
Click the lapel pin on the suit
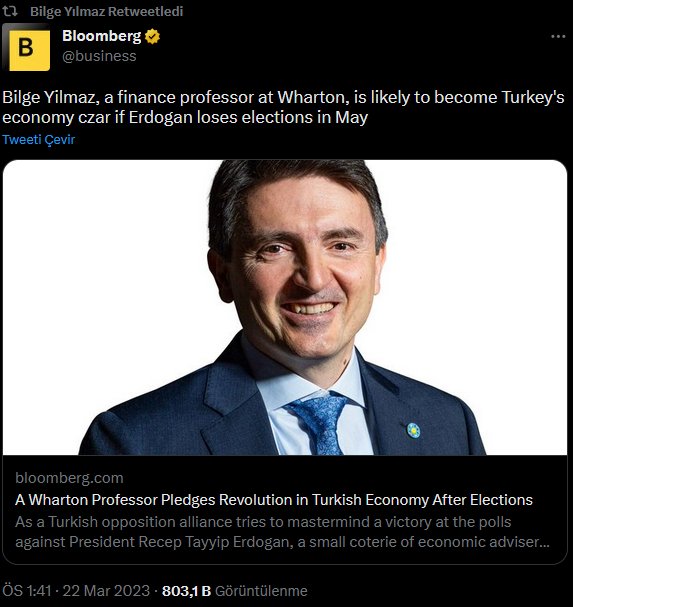click(413, 432)
